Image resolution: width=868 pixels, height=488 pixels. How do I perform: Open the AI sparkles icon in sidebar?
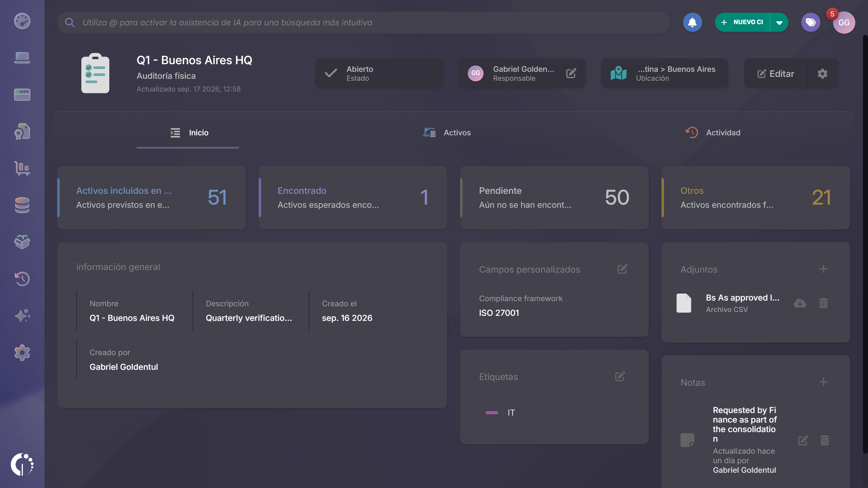pyautogui.click(x=22, y=316)
